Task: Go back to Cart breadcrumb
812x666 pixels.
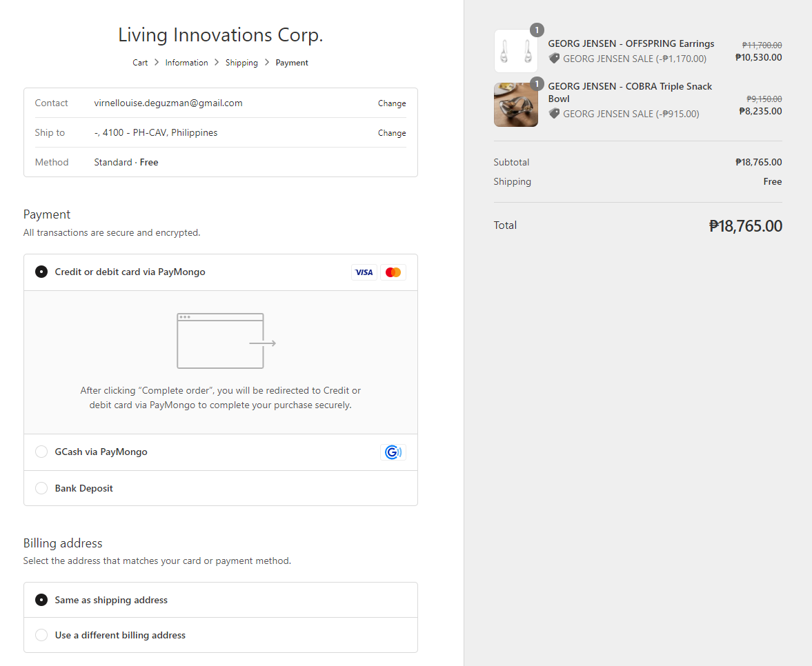Action: coord(140,63)
